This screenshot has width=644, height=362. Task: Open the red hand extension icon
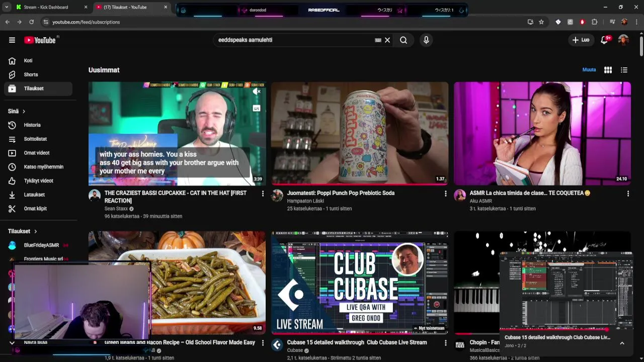click(582, 22)
